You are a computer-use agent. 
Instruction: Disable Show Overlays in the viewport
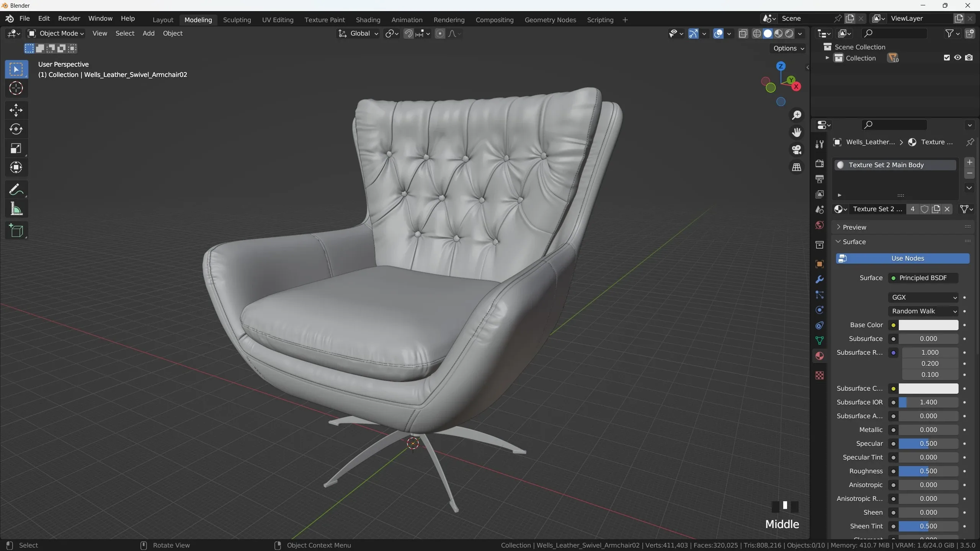pyautogui.click(x=718, y=34)
